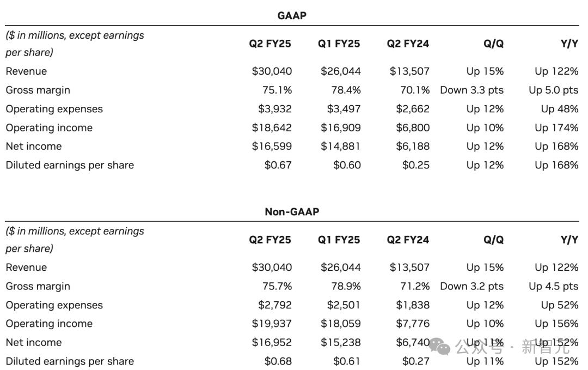Select the Non-GAAP table title
The width and height of the screenshot is (588, 370).
click(x=292, y=211)
